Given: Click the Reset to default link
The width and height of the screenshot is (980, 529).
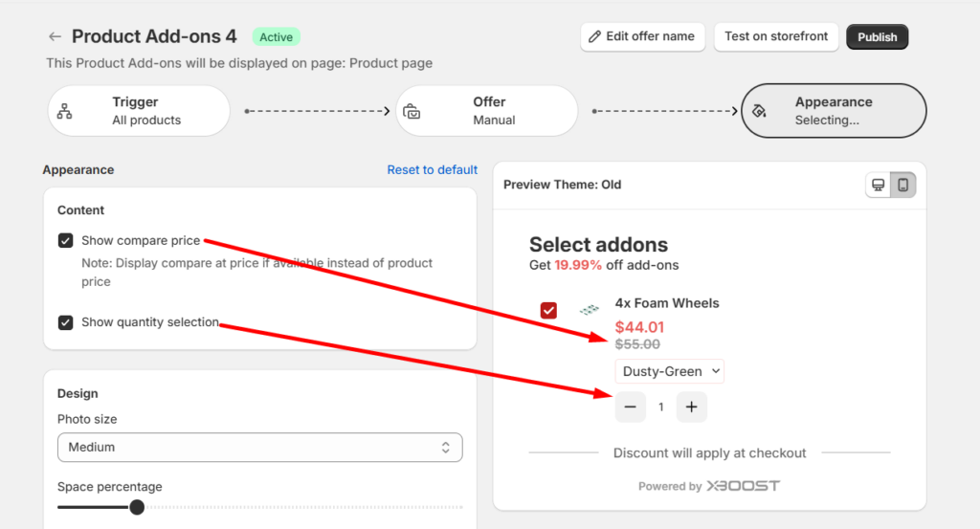Looking at the screenshot, I should tap(432, 169).
